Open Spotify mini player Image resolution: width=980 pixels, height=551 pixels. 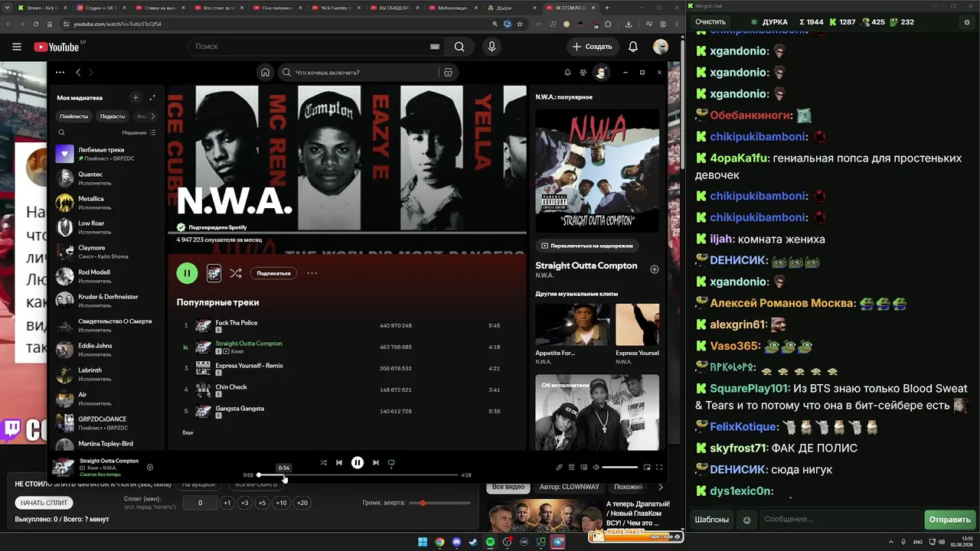tap(647, 467)
